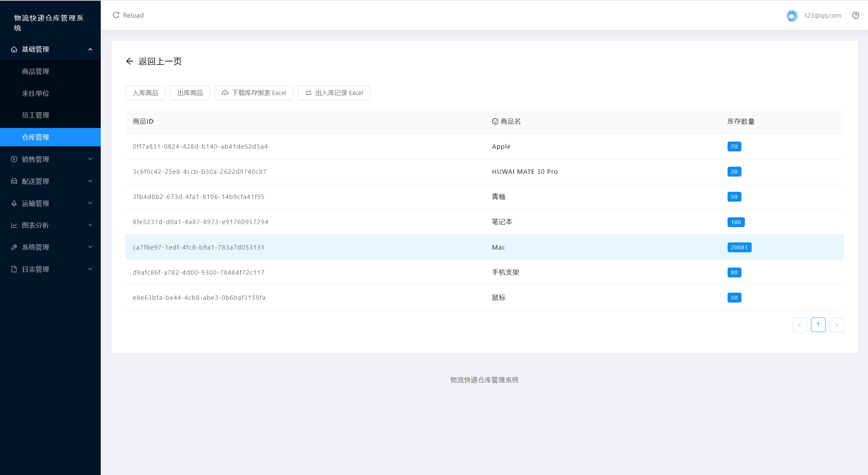Viewport: 868px width, 475px height.
Task: Click the swap icon on 出入库记录
Action: click(x=308, y=93)
